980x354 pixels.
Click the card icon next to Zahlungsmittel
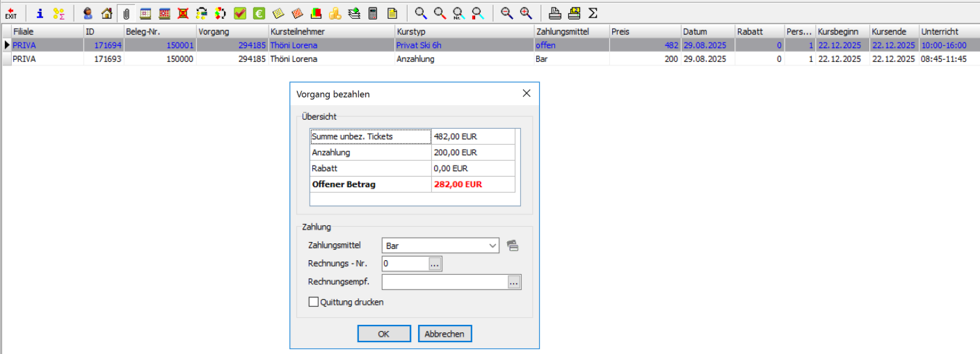(513, 245)
